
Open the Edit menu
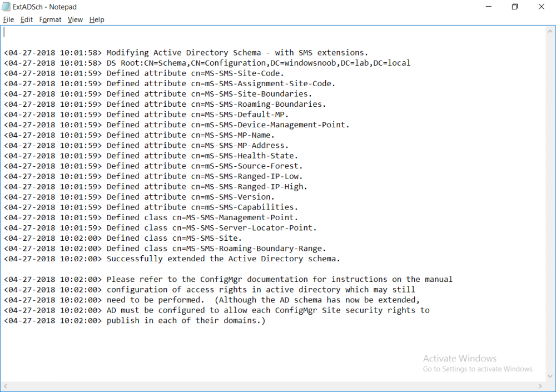[27, 20]
